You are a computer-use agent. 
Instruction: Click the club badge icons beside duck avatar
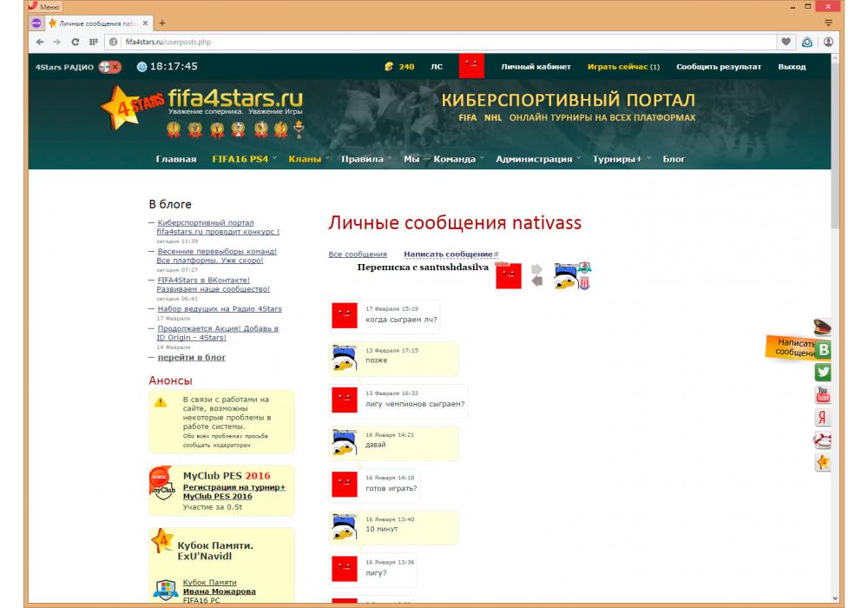click(x=584, y=275)
